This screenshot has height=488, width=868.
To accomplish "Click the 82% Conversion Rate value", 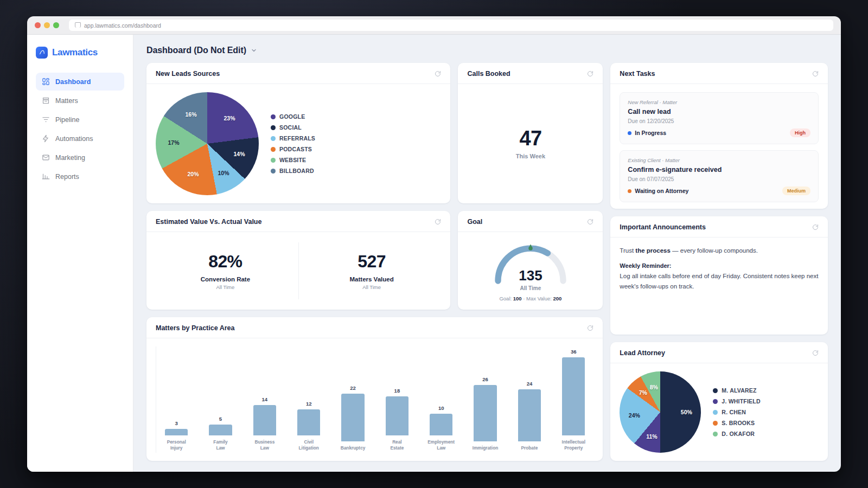I will [225, 261].
